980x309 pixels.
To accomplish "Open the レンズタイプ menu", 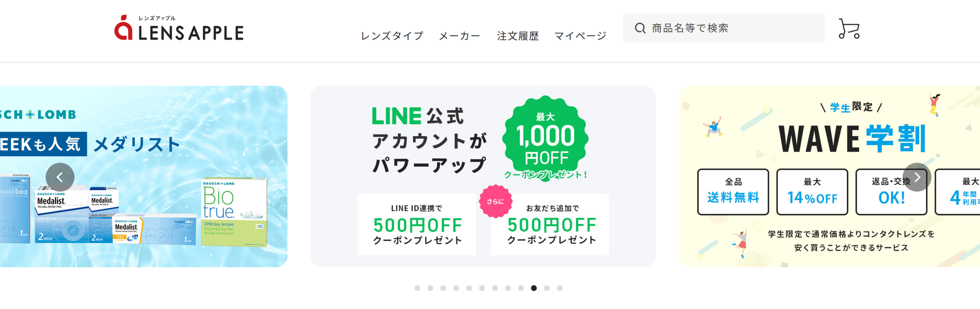I will (392, 36).
